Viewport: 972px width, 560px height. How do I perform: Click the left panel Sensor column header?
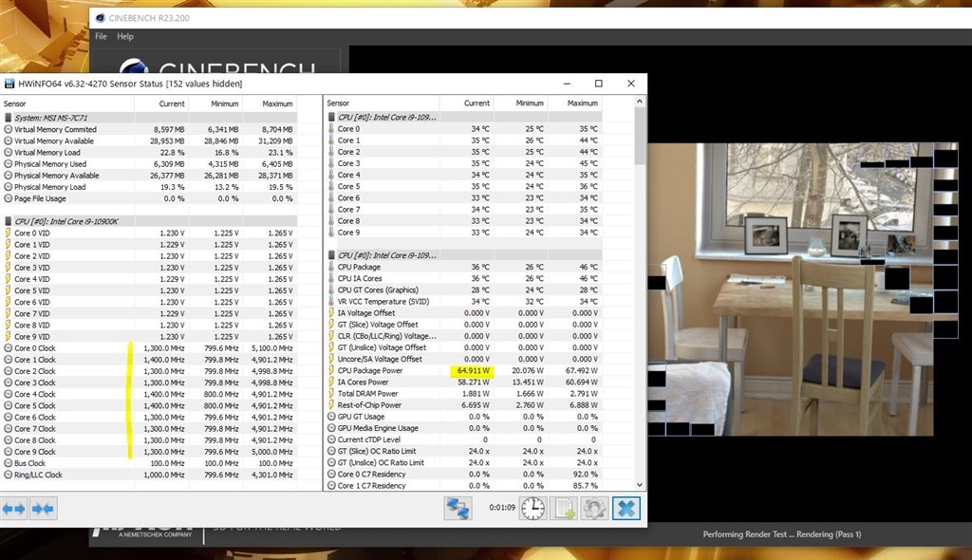pos(15,103)
